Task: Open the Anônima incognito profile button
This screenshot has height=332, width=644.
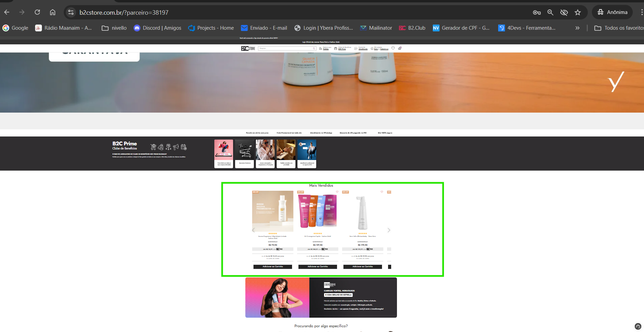Action: (x=612, y=12)
